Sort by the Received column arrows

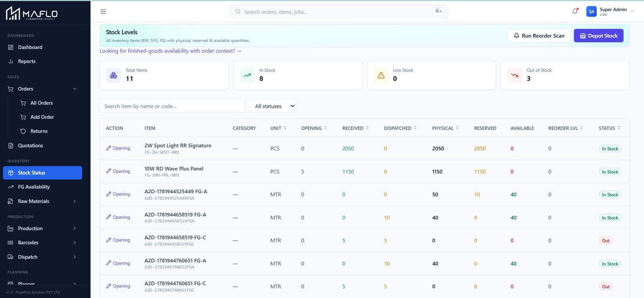[x=367, y=128]
